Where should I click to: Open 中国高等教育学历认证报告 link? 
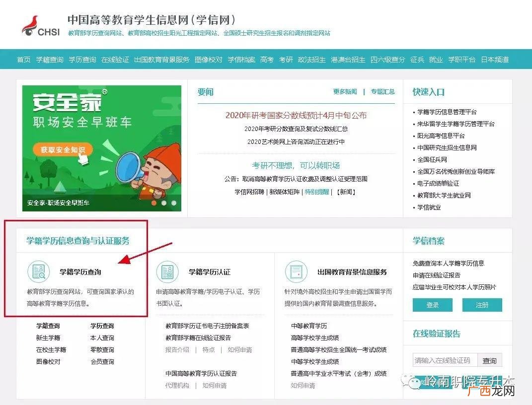click(x=201, y=373)
